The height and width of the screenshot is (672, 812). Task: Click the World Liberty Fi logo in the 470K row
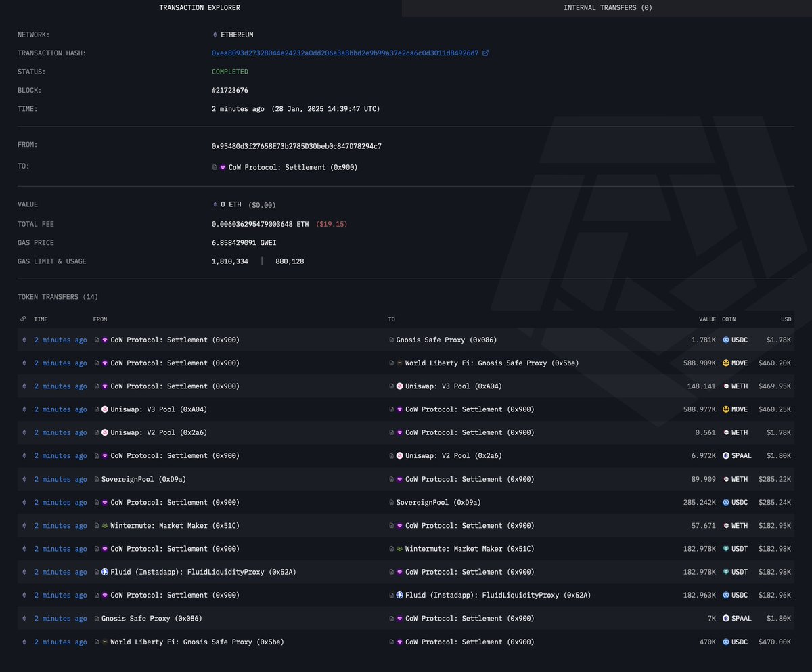coord(105,642)
